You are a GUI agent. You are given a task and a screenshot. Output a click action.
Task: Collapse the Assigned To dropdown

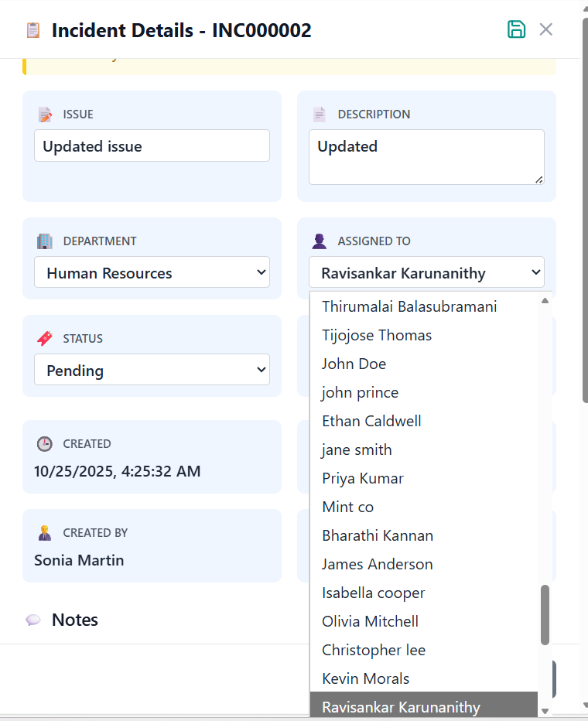tap(426, 272)
